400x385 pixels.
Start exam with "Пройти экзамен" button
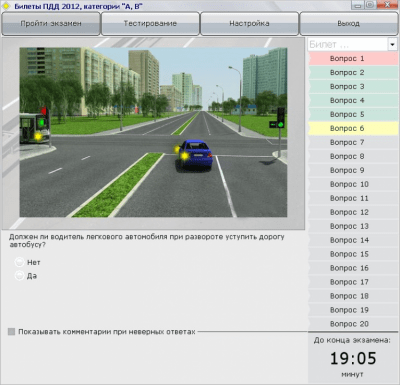(x=51, y=24)
